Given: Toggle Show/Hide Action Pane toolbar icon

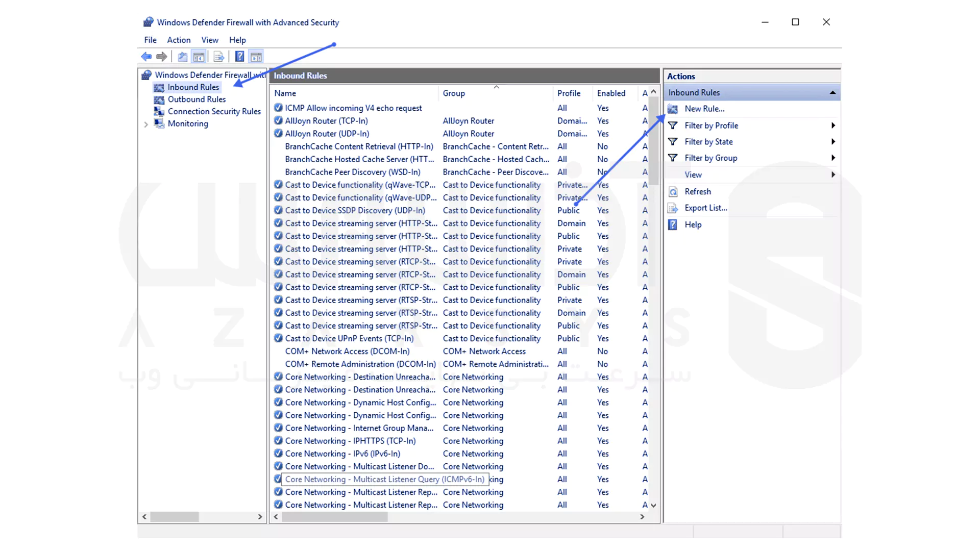Looking at the screenshot, I should (256, 57).
